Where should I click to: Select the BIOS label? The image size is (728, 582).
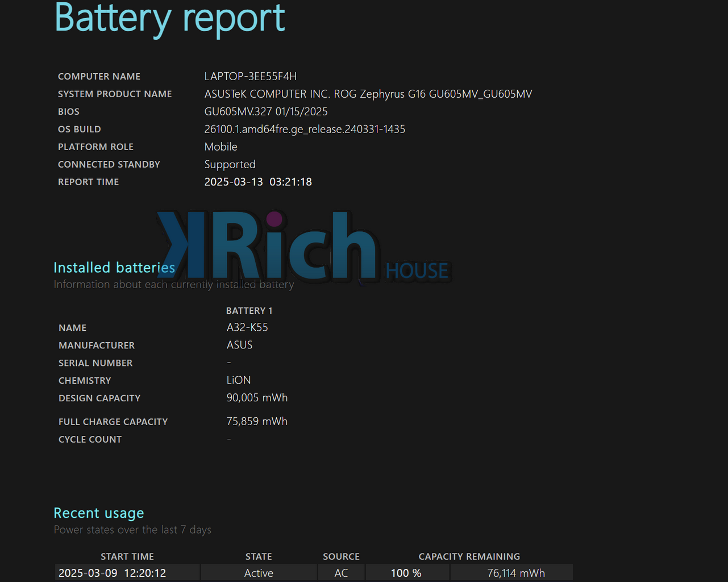tap(69, 111)
